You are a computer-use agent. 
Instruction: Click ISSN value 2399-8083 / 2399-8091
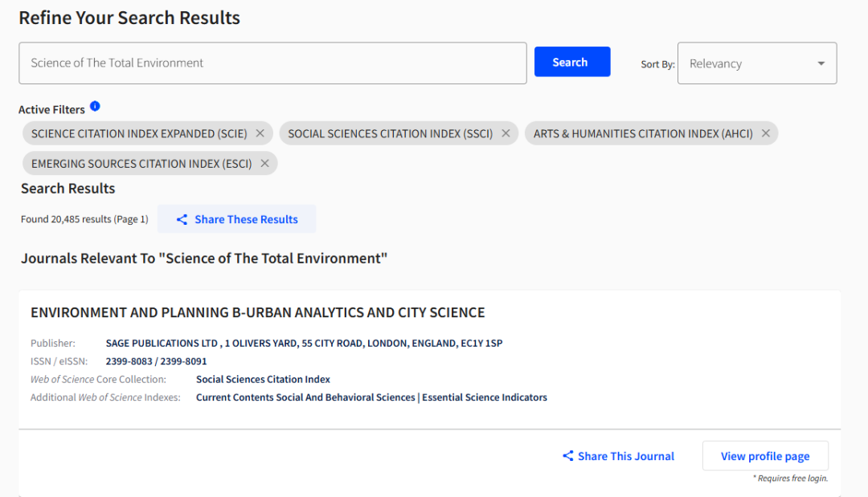click(156, 361)
